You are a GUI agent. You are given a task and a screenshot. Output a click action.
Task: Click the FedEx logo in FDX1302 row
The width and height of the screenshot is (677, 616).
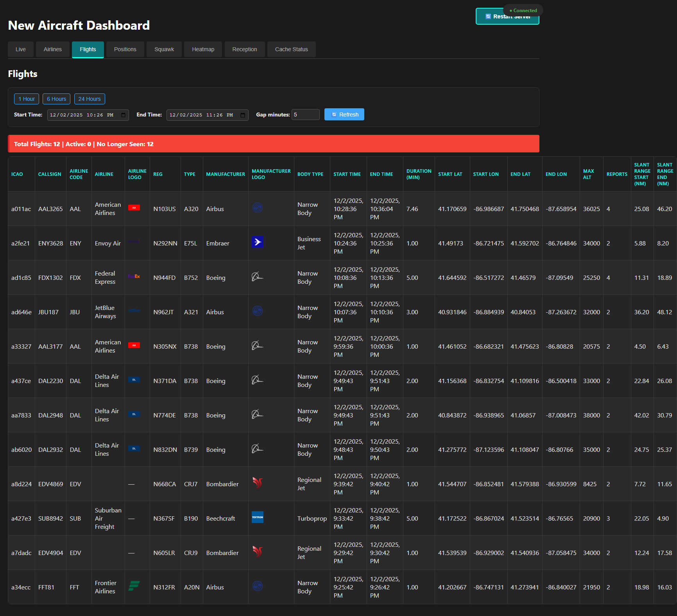point(134,276)
